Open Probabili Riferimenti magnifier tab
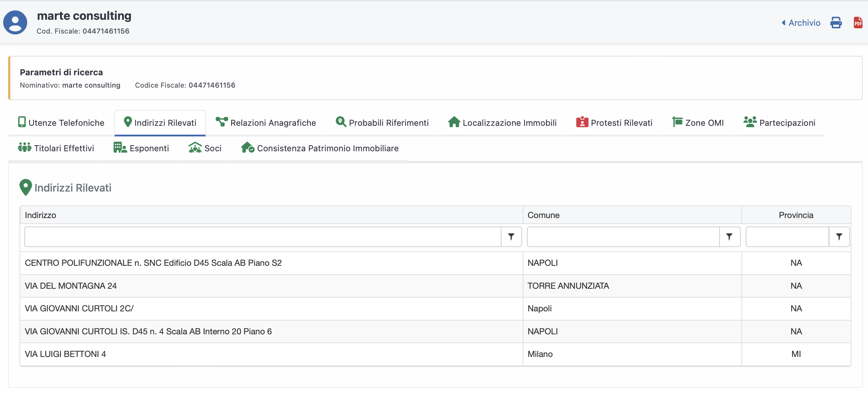 click(x=382, y=123)
